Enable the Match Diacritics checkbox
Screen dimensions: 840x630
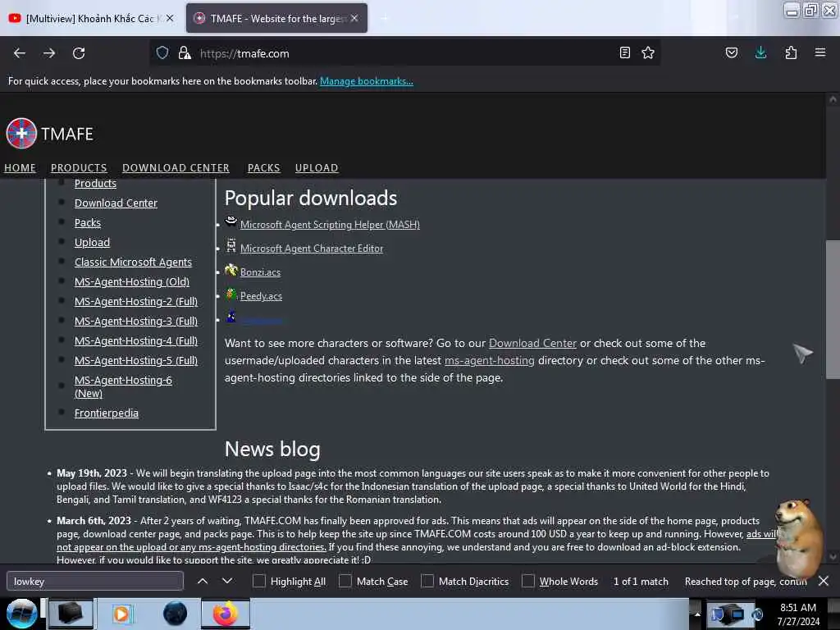point(427,581)
